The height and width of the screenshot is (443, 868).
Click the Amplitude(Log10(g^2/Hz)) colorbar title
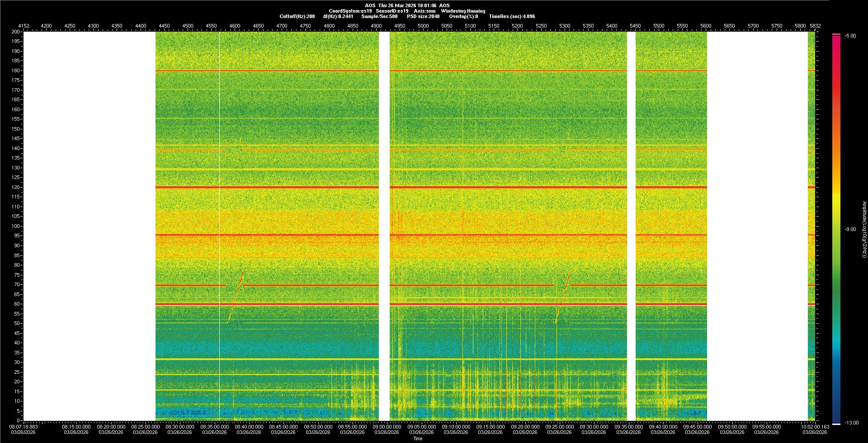(864, 229)
